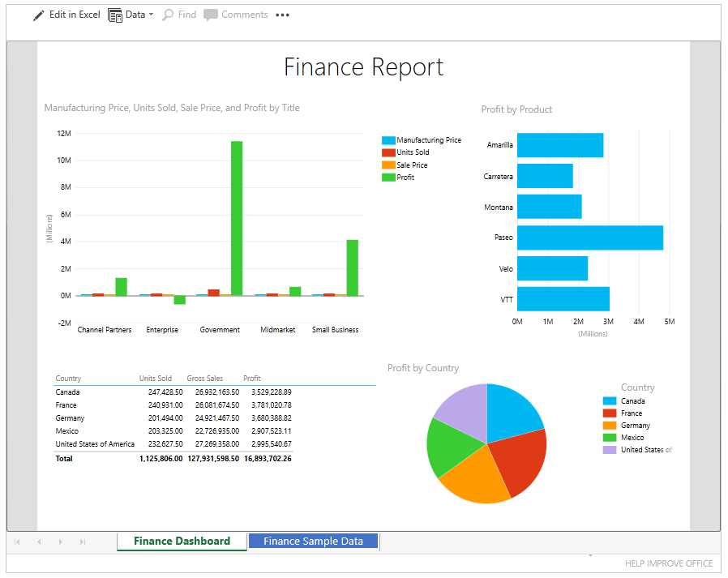Click the HELP IMPROVE OFFICE link
This screenshot has width=728, height=578.
(x=669, y=563)
